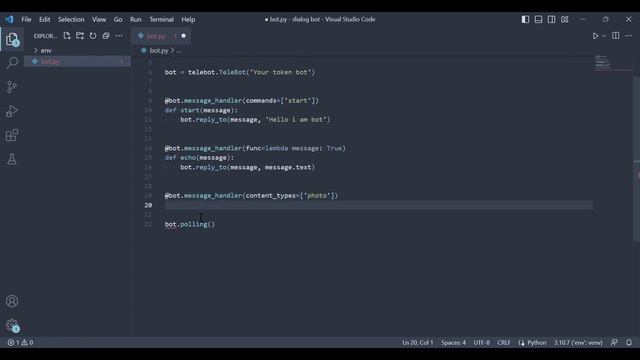The height and width of the screenshot is (360, 640).
Task: Click the editor vertical scrollbar
Action: click(x=637, y=158)
